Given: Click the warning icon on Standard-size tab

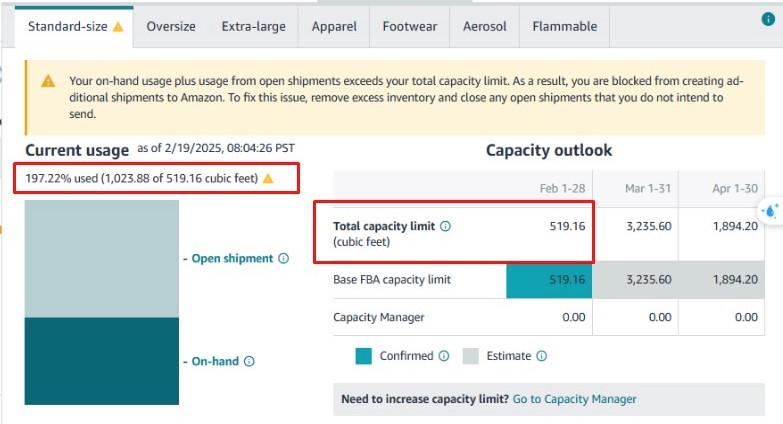Looking at the screenshot, I should pyautogui.click(x=118, y=26).
